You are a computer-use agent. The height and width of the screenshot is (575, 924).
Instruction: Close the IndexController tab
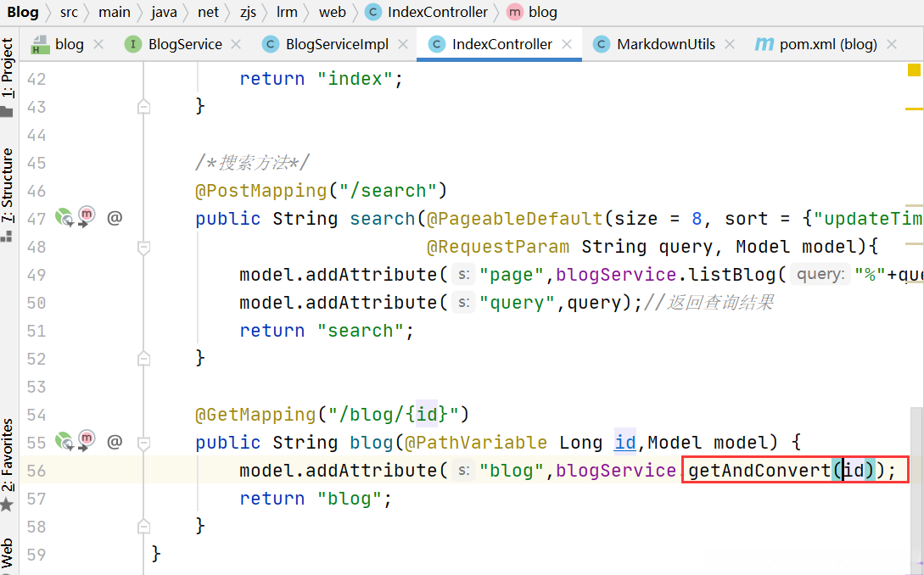567,44
